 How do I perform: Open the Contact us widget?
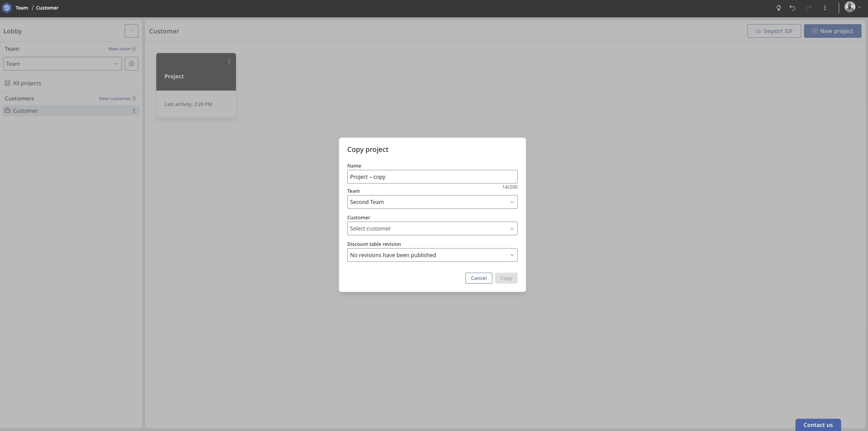point(818,425)
